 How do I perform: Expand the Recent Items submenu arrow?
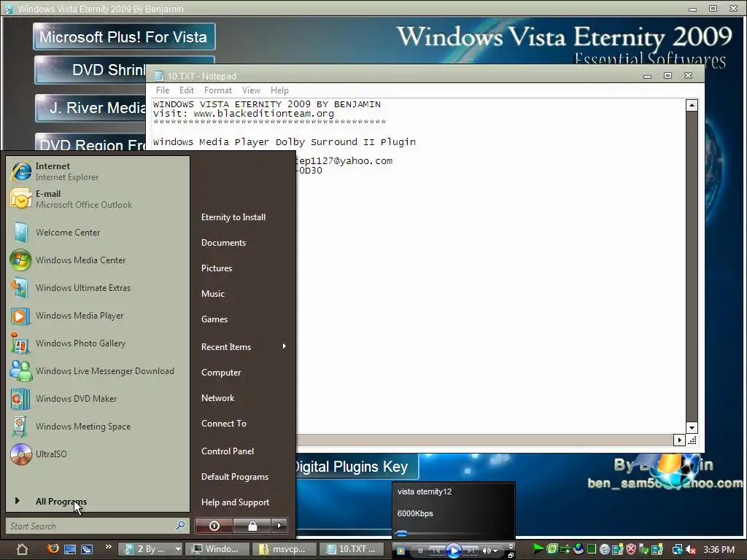pos(284,346)
